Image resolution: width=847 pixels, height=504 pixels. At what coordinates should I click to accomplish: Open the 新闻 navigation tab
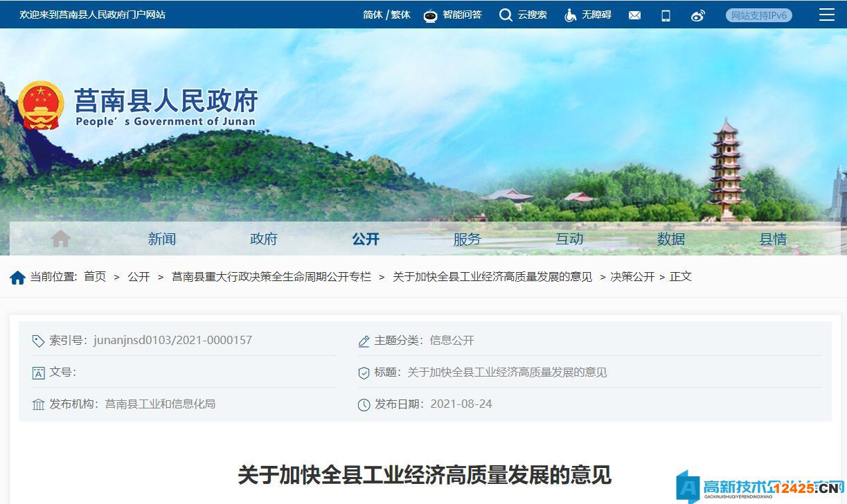point(162,239)
